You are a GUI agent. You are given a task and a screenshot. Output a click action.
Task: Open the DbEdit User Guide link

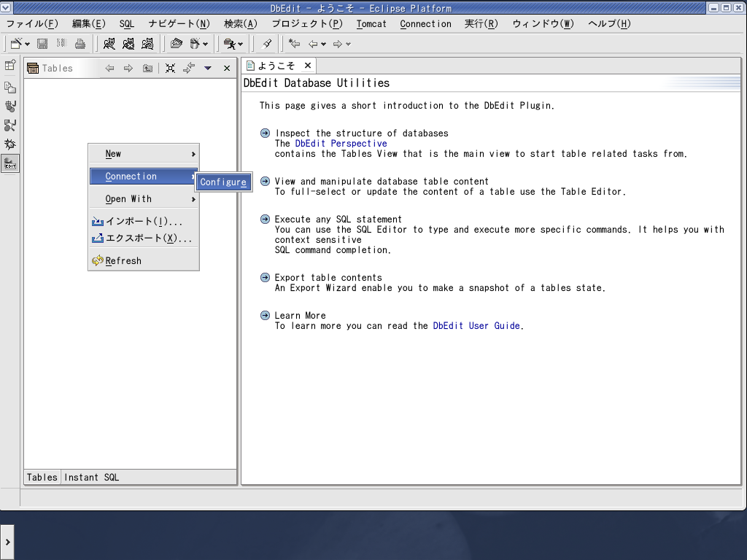pyautogui.click(x=476, y=326)
